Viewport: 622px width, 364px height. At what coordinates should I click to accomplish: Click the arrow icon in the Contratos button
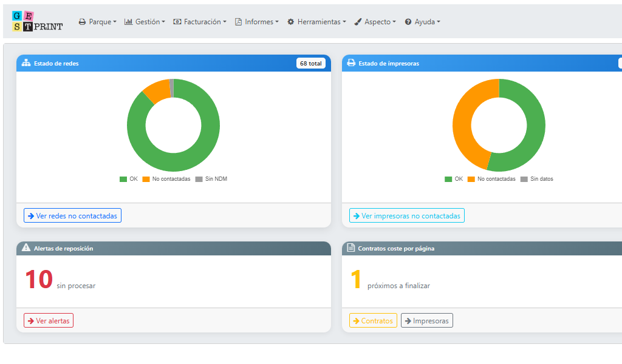(x=356, y=321)
